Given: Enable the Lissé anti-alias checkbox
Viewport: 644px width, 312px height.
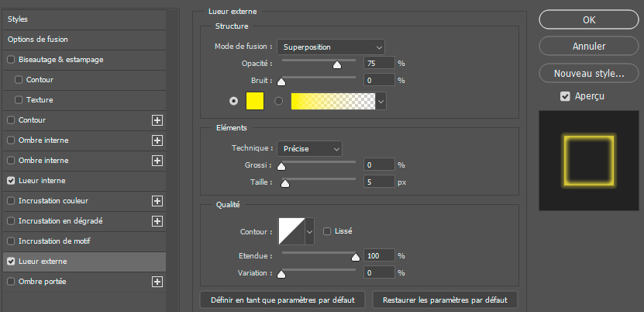Looking at the screenshot, I should (327, 231).
